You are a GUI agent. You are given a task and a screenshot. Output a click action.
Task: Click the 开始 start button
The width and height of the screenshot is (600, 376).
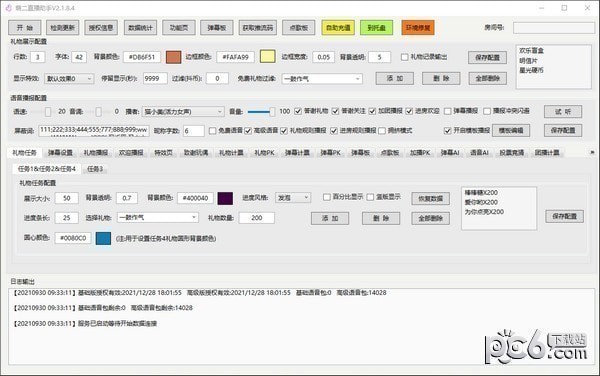pyautogui.click(x=25, y=28)
